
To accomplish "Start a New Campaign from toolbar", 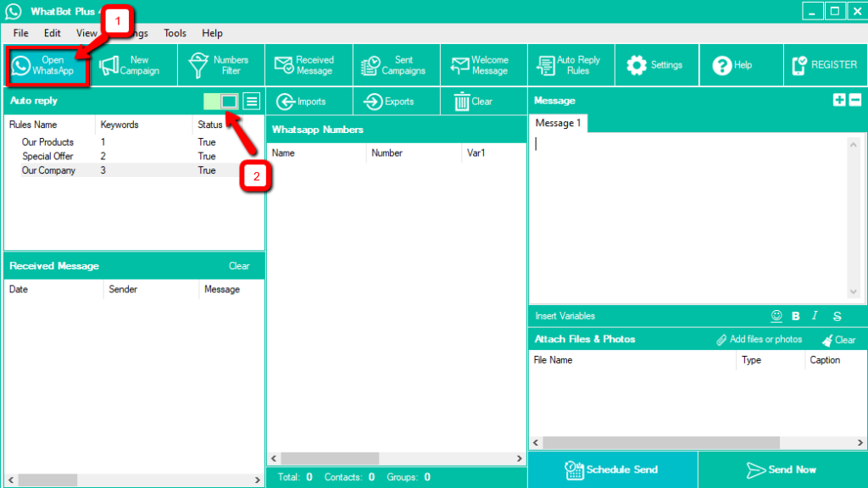I will tap(131, 65).
